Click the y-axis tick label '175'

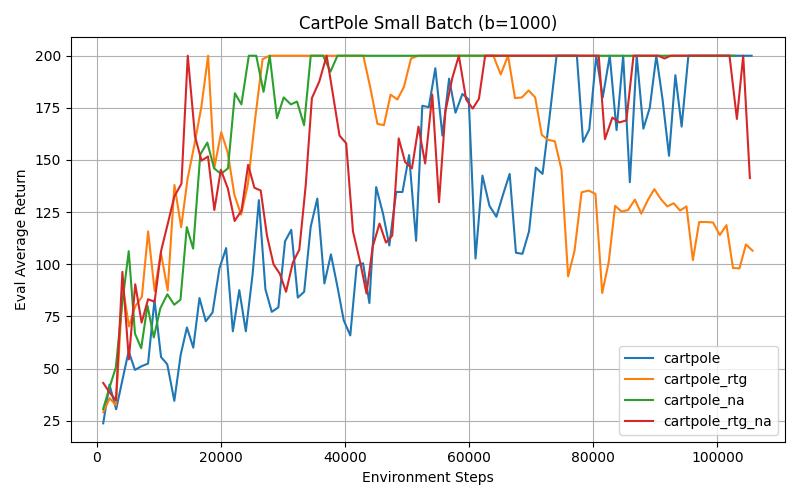(48, 108)
